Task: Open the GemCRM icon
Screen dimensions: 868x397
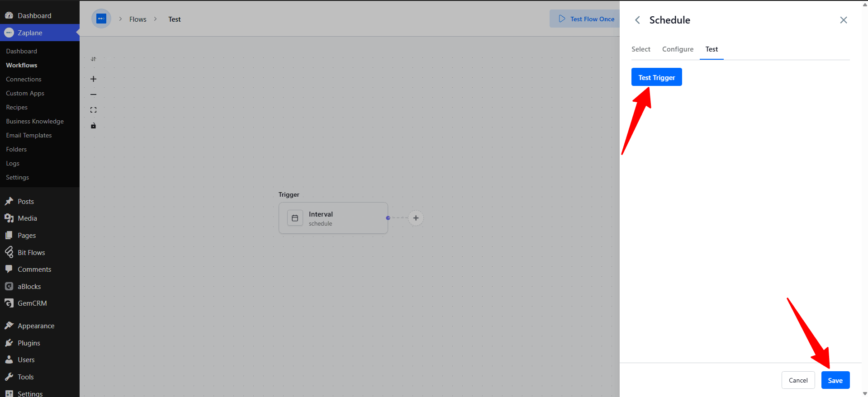Action: (x=9, y=303)
